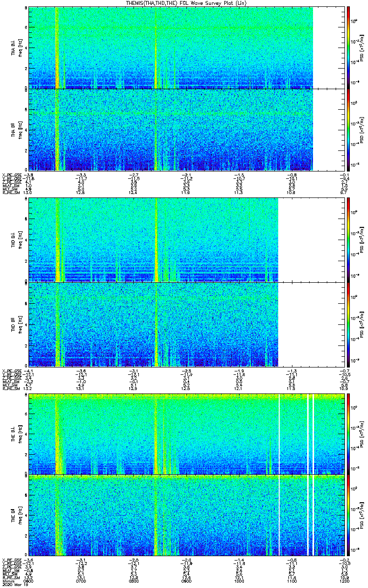Click the PSD [nT²/Hz] label of THD B|| color bar
The width and height of the screenshot is (368, 588).
point(362,324)
